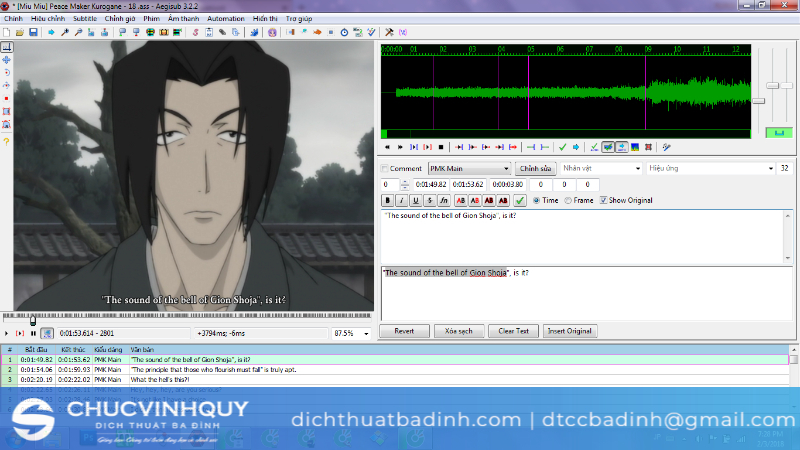Save subtitles with the floppy disk icon
This screenshot has width=800, height=450.
(33, 32)
